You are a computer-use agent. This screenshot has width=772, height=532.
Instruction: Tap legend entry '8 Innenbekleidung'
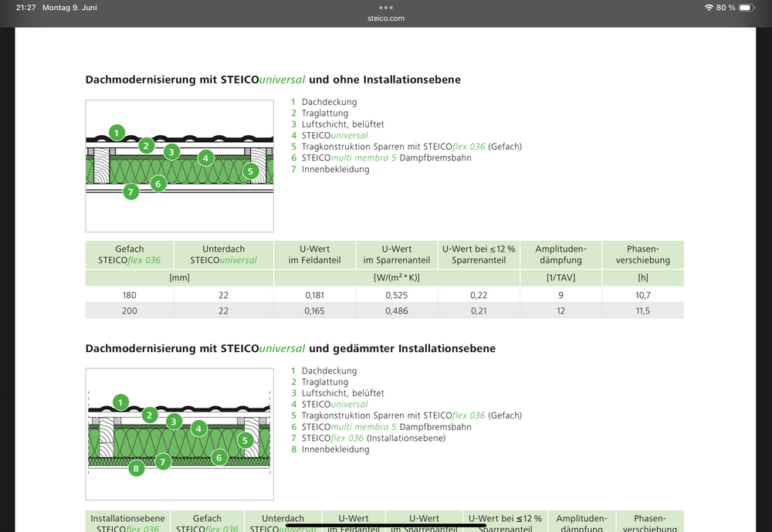point(330,449)
